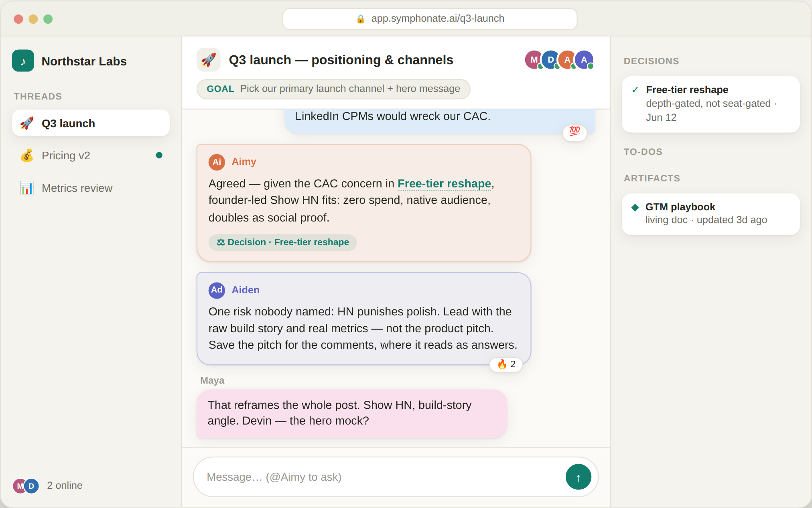Click the green window maximize button
The height and width of the screenshot is (508, 812).
pyautogui.click(x=48, y=19)
